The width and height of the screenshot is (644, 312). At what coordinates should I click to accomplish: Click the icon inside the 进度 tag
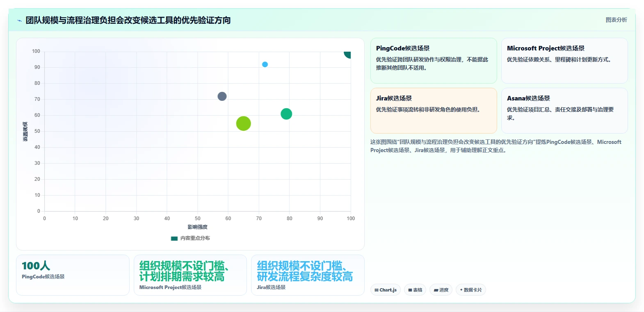coord(436,290)
